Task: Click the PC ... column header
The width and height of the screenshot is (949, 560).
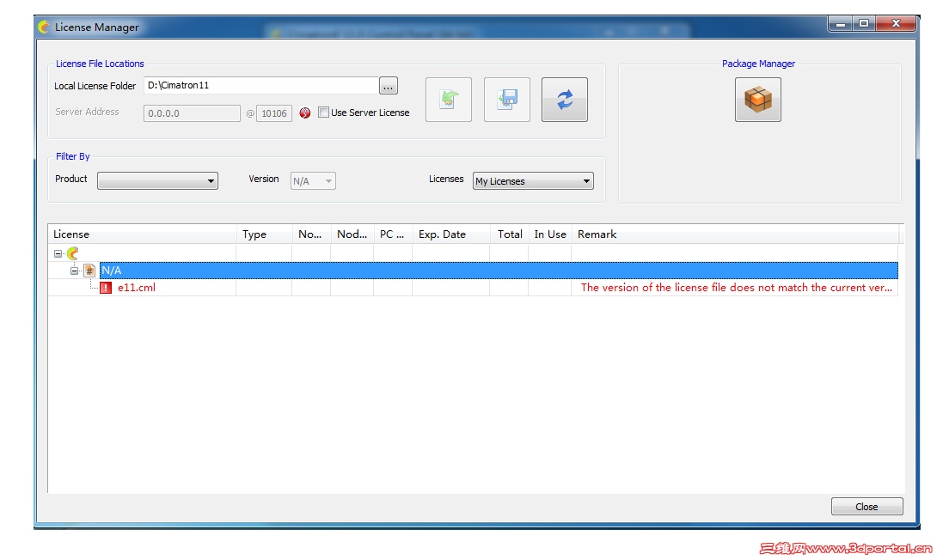Action: tap(393, 234)
